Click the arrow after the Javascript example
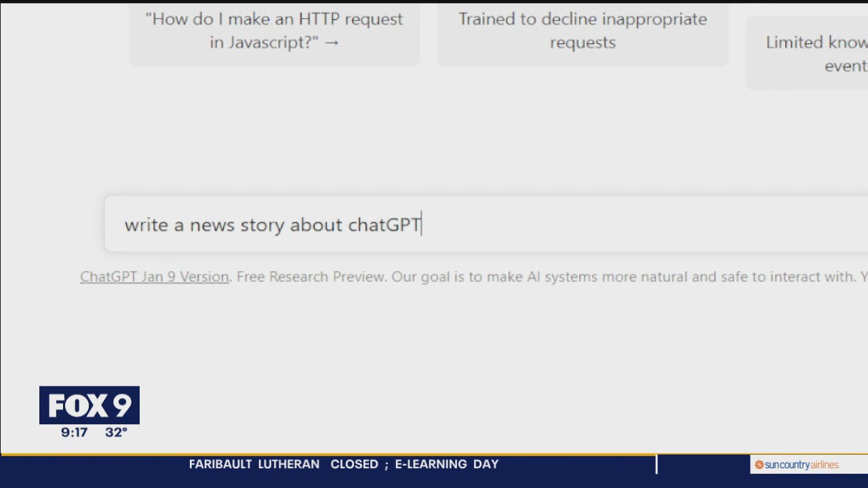Screen dimensions: 868x488 click(x=332, y=43)
